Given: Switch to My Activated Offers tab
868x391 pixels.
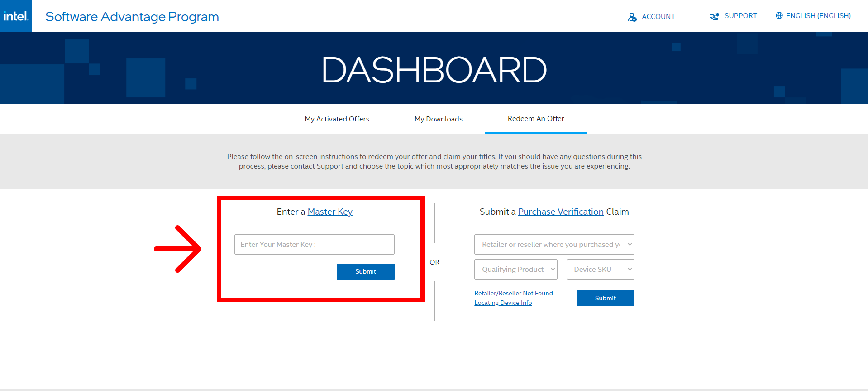Looking at the screenshot, I should [337, 119].
